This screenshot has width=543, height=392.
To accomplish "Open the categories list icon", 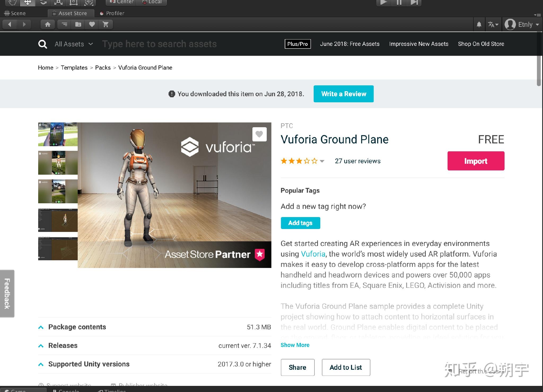I will coord(64,24).
